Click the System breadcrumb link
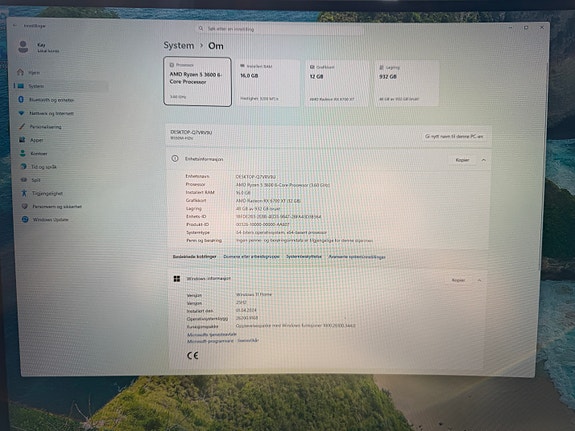This screenshot has height=431, width=575. [x=179, y=45]
